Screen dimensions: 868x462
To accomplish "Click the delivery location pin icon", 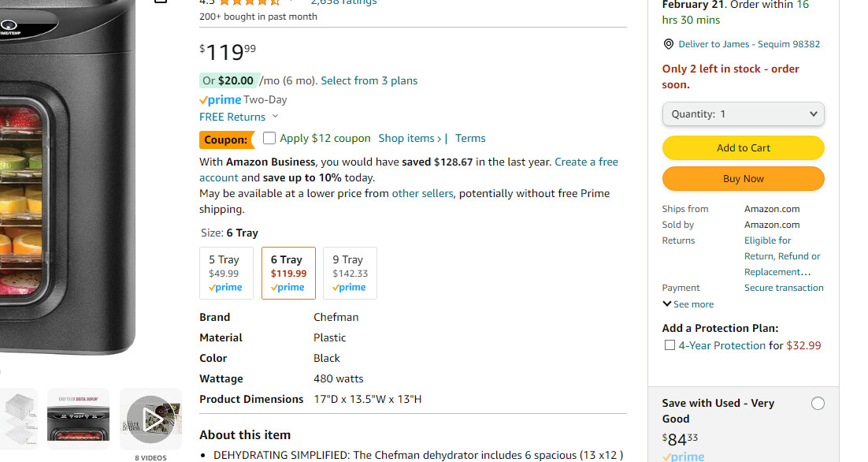I will tap(669, 44).
